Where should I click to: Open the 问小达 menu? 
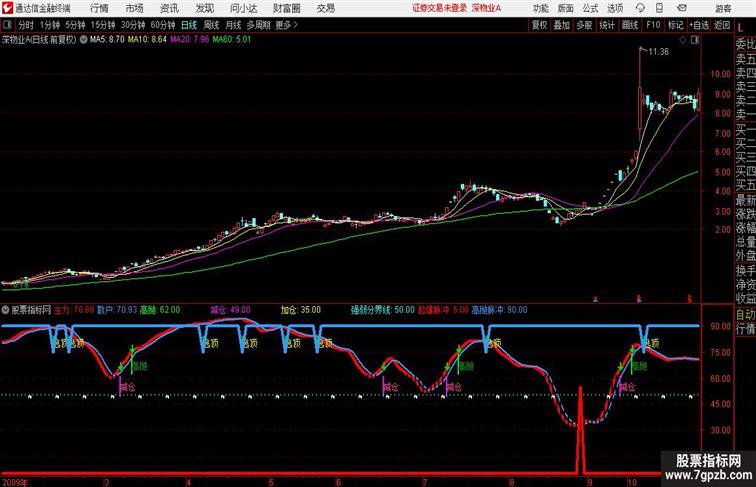[x=244, y=8]
